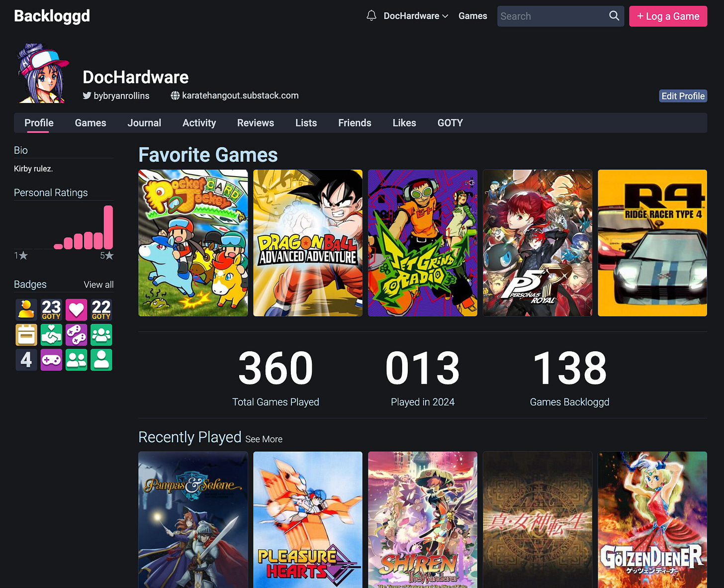Open the GOTY tab
The width and height of the screenshot is (724, 588).
pos(450,123)
